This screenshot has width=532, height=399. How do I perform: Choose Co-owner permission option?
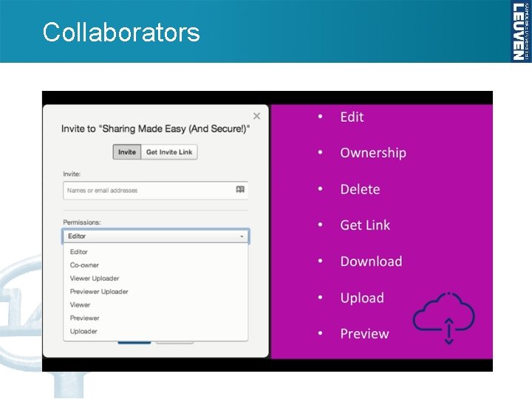[x=84, y=265]
